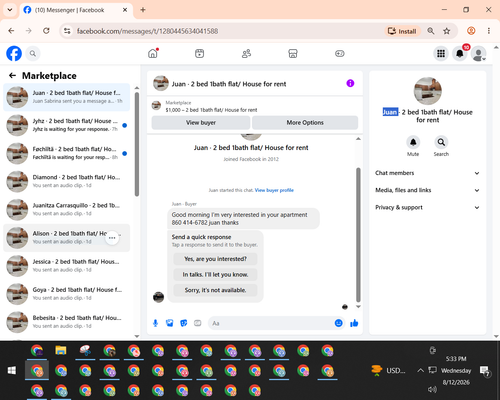The height and width of the screenshot is (400, 500).
Task: Click the Facebook logo icon
Action: tap(14, 53)
